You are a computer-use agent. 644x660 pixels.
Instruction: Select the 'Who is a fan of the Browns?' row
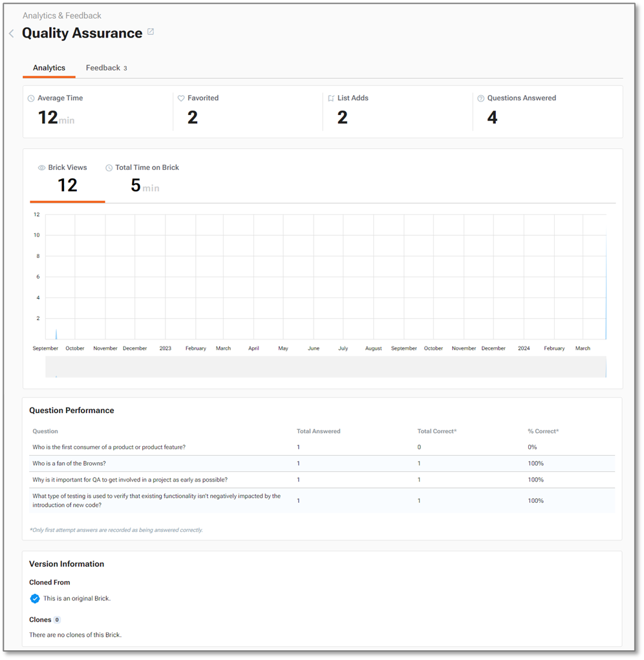tap(69, 463)
